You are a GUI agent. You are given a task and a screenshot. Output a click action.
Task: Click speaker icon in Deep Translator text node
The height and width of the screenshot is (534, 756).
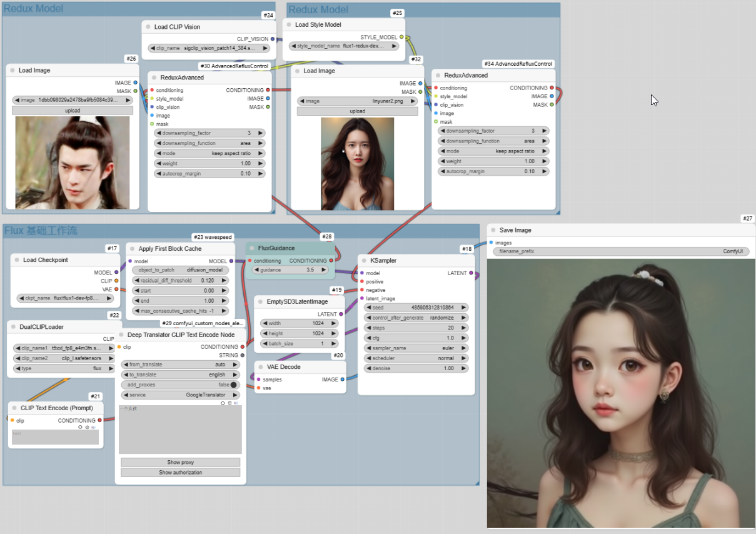click(236, 403)
